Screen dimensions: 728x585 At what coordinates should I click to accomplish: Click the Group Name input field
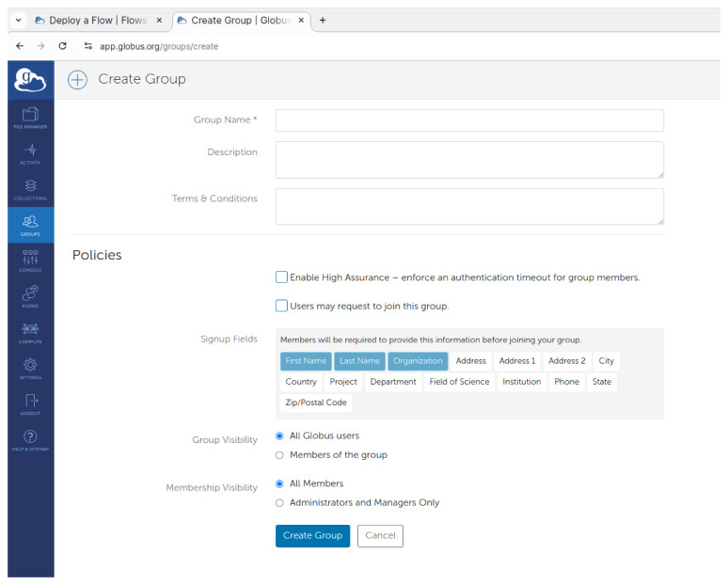tap(469, 120)
